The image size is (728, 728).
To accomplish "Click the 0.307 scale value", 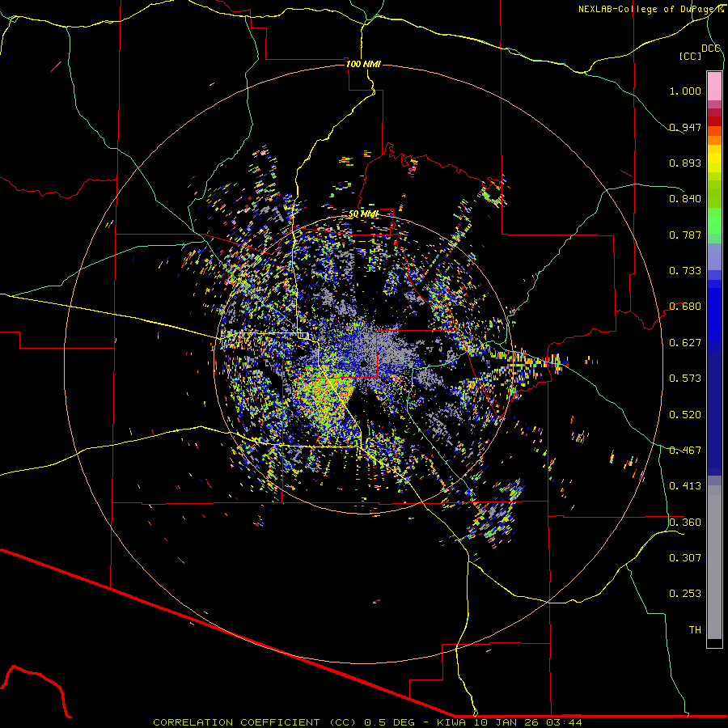I will [685, 558].
